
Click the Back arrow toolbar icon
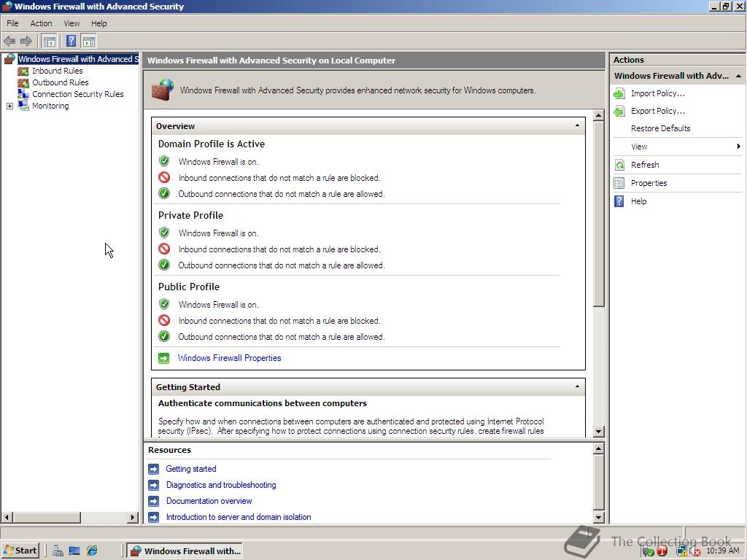[9, 42]
